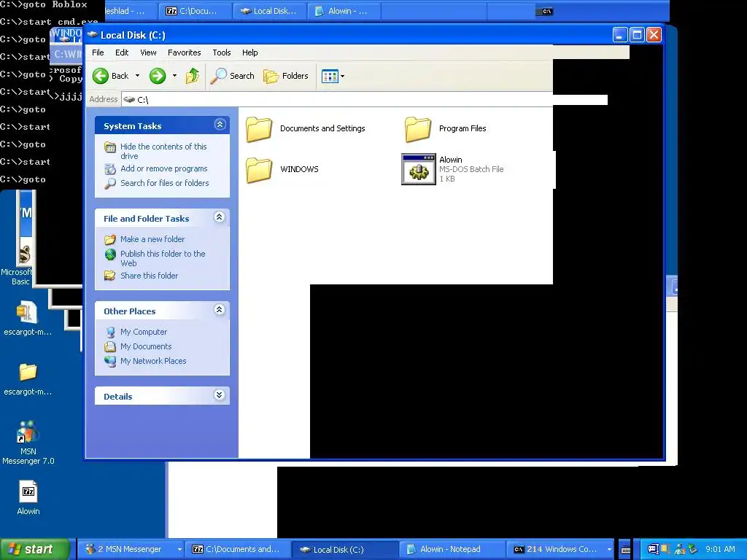The height and width of the screenshot is (560, 747).
Task: Click Search for files or folders link
Action: (164, 183)
